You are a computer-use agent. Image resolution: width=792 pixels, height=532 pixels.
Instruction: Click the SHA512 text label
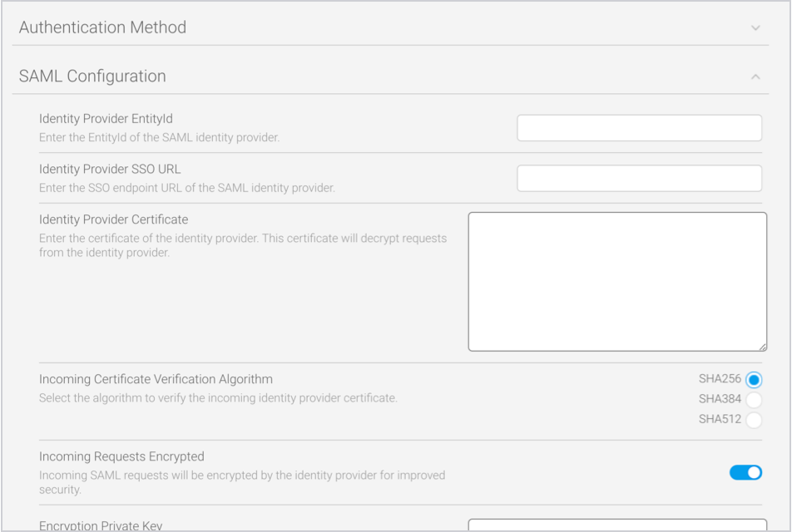[720, 419]
